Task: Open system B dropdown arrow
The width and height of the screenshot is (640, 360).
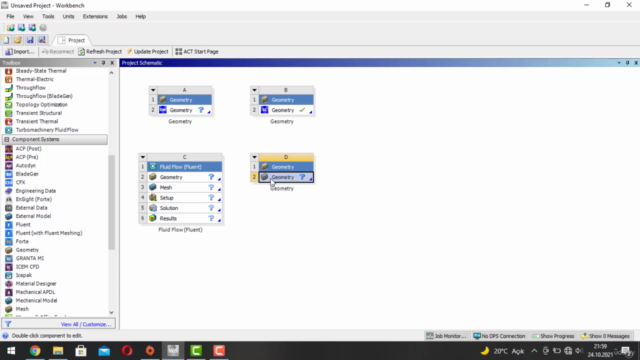Action: (x=254, y=90)
